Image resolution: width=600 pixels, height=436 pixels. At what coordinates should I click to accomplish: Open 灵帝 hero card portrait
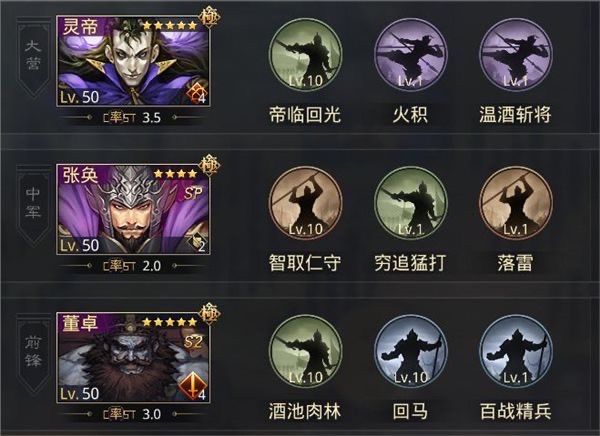133,61
